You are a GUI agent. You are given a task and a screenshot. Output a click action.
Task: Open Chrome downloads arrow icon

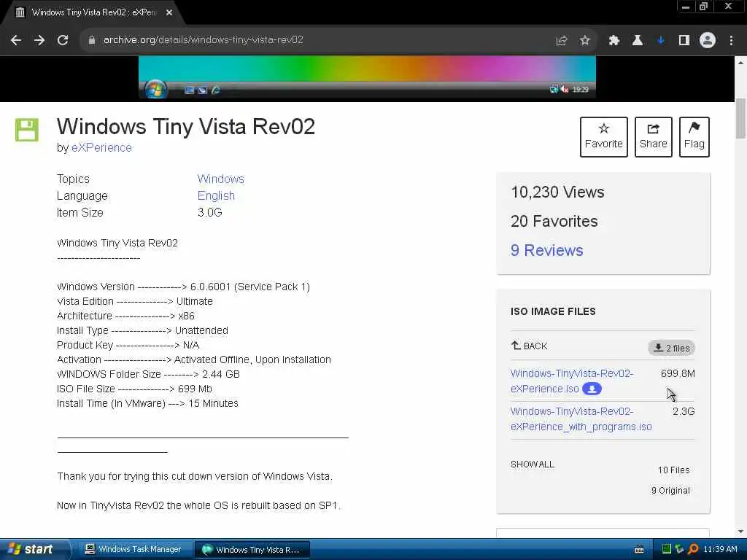[661, 41]
